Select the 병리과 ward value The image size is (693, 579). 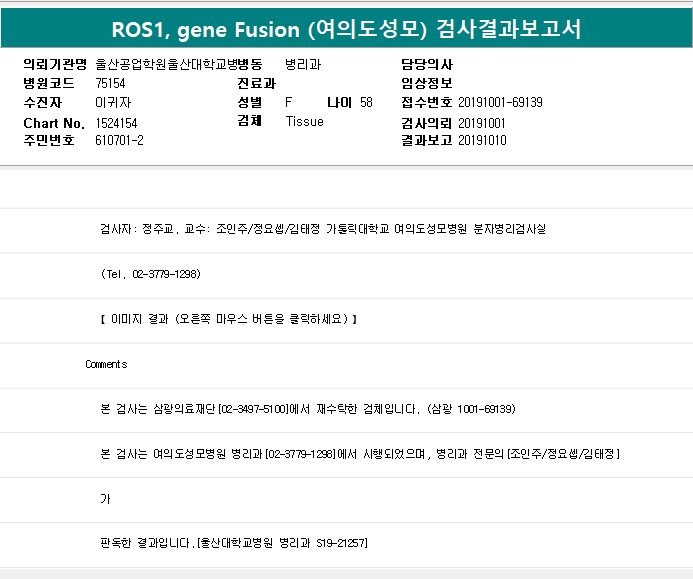point(303,64)
